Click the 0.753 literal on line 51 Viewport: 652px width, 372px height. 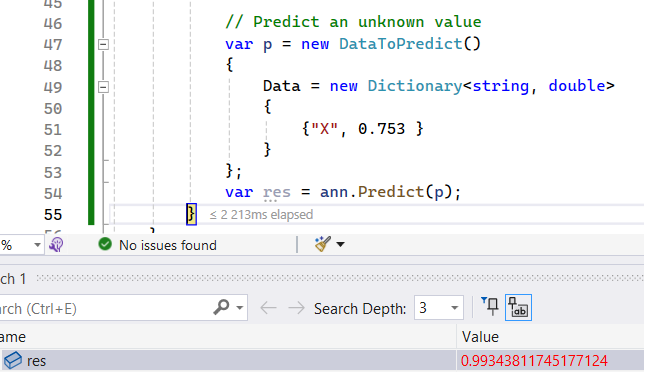(381, 129)
